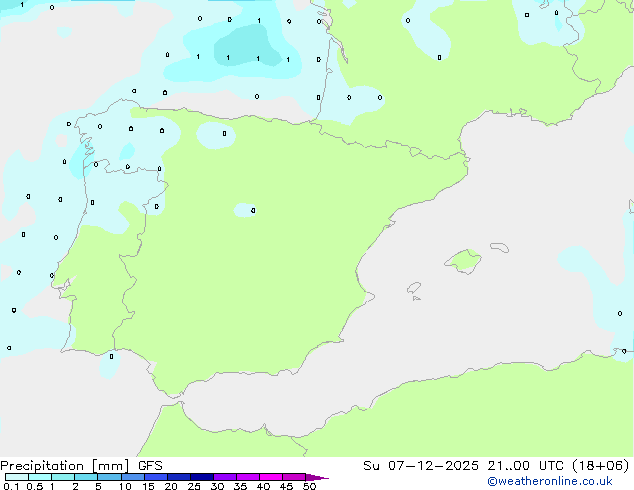634x490 pixels.
Task: Click the Ibiza island outline on the map
Action: coord(414,288)
